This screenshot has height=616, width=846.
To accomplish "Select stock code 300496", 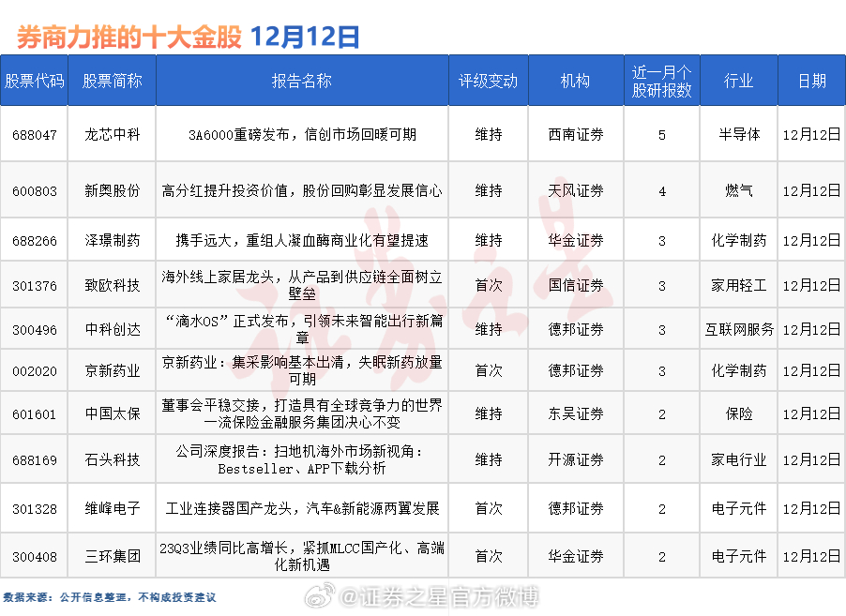I will pyautogui.click(x=35, y=330).
